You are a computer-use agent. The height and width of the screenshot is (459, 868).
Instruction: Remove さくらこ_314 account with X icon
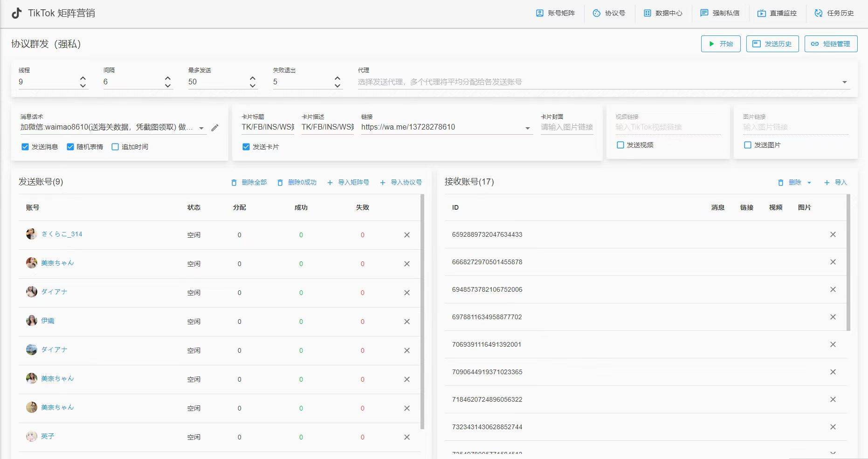pyautogui.click(x=407, y=235)
